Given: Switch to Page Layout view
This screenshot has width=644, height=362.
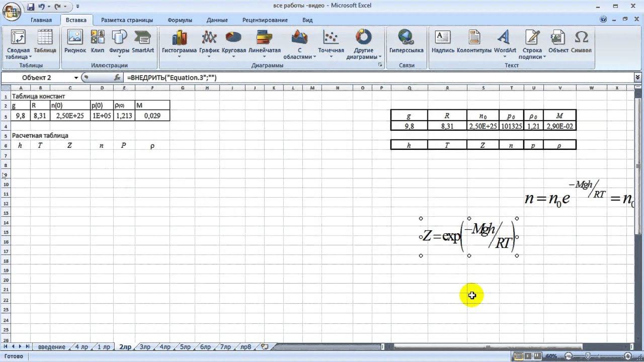Looking at the screenshot, I should tap(528, 356).
